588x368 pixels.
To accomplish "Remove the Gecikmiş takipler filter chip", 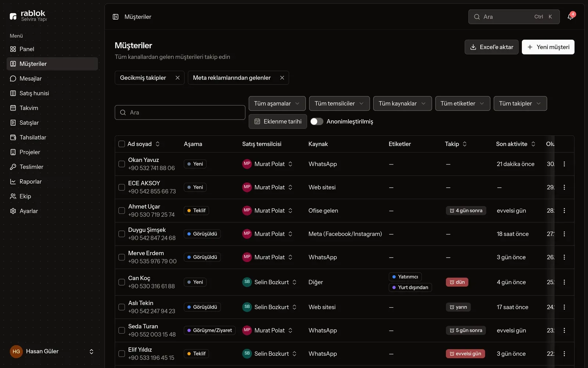I will 178,78.
